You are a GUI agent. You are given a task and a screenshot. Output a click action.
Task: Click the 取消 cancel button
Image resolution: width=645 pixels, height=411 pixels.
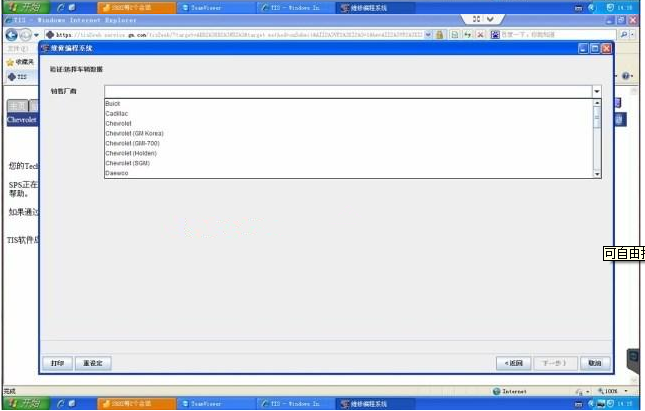(595, 363)
